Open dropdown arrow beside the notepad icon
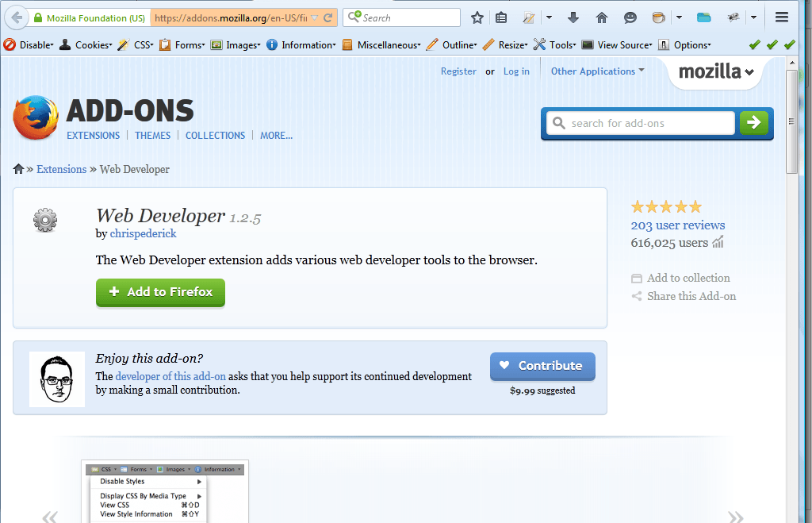Image resolution: width=812 pixels, height=523 pixels. click(549, 17)
